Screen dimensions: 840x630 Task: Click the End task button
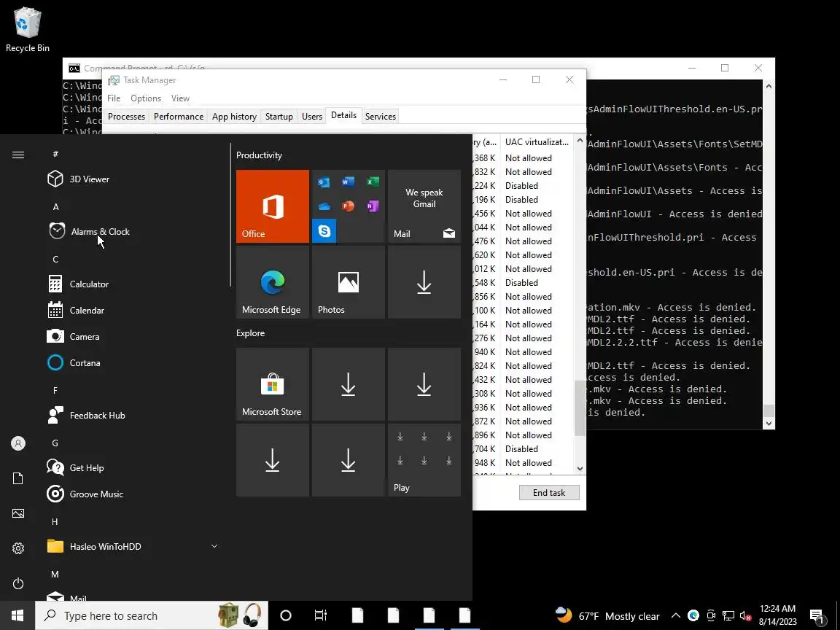549,492
